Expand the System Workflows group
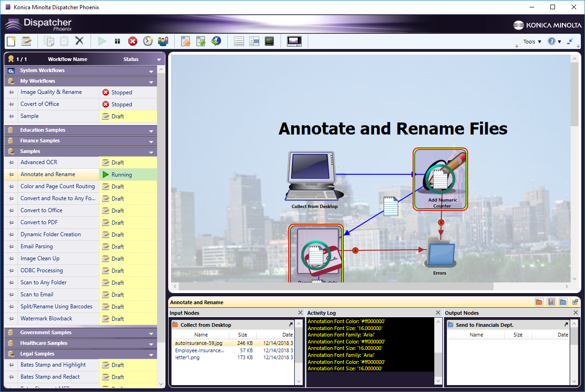585x392 pixels. tap(151, 71)
